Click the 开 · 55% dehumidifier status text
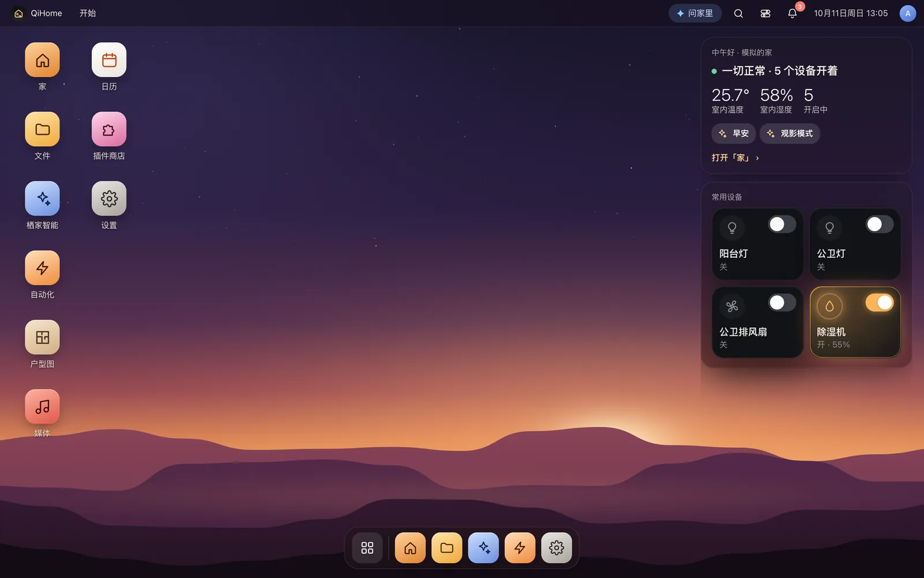The height and width of the screenshot is (578, 924). pos(833,344)
